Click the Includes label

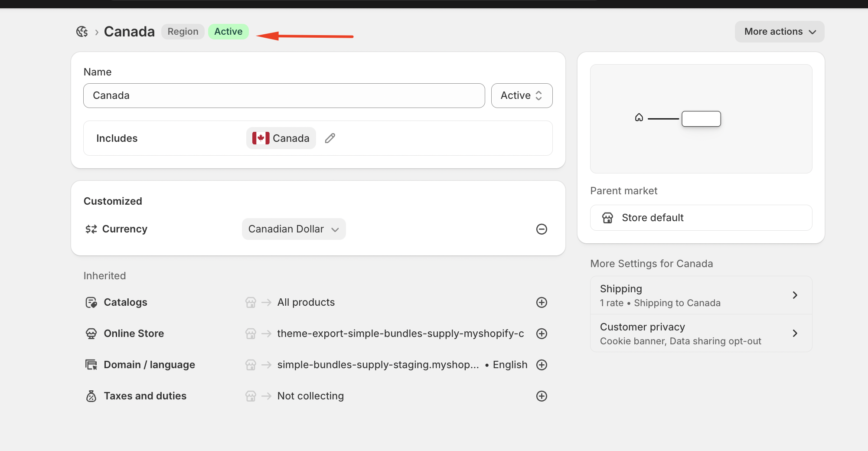pos(117,138)
